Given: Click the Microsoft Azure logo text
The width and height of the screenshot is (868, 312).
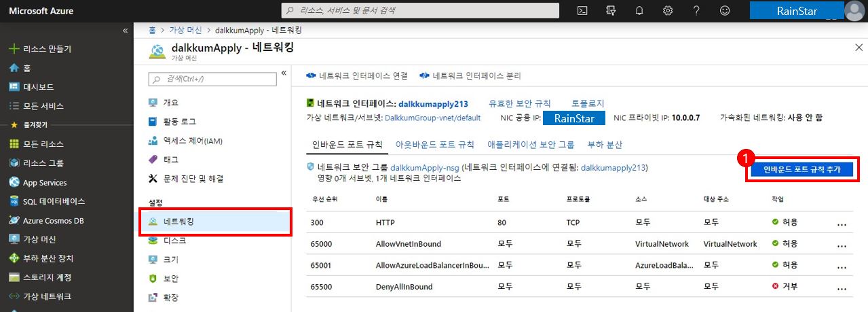Looking at the screenshot, I should click(x=41, y=11).
